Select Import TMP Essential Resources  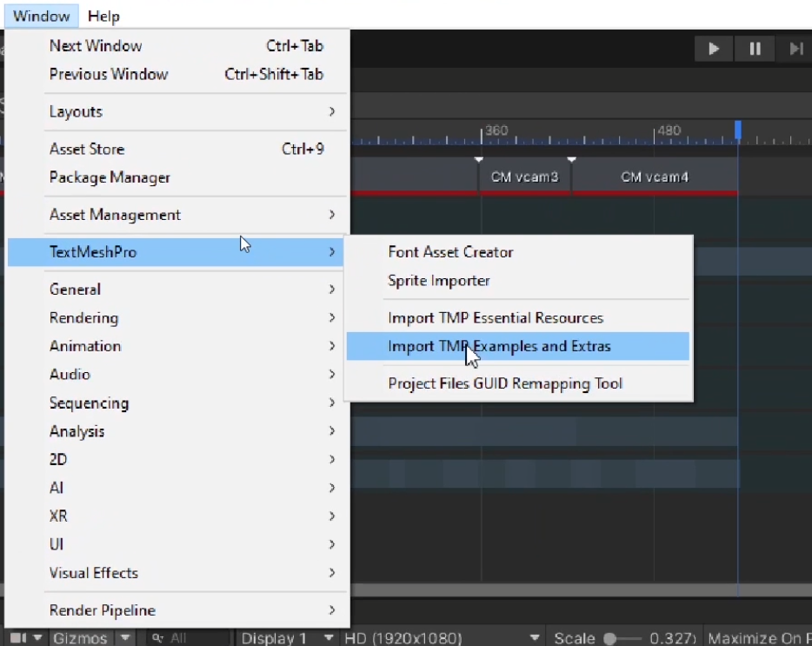tap(496, 317)
